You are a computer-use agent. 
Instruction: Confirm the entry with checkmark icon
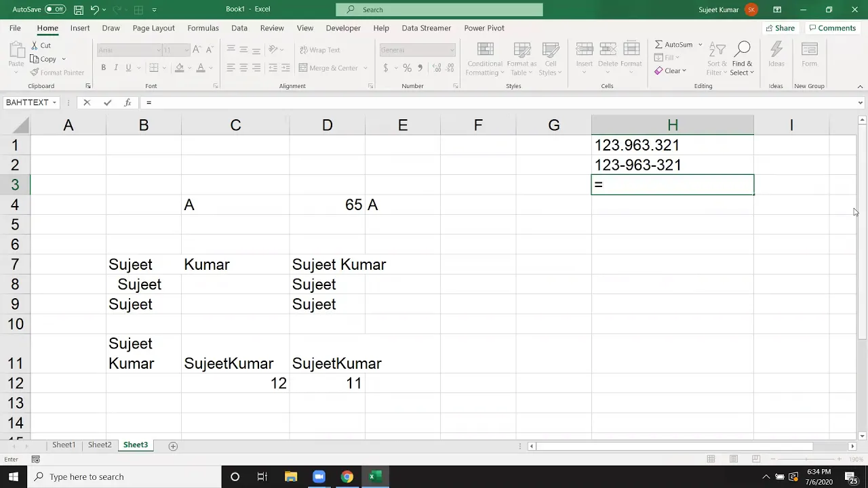point(107,102)
